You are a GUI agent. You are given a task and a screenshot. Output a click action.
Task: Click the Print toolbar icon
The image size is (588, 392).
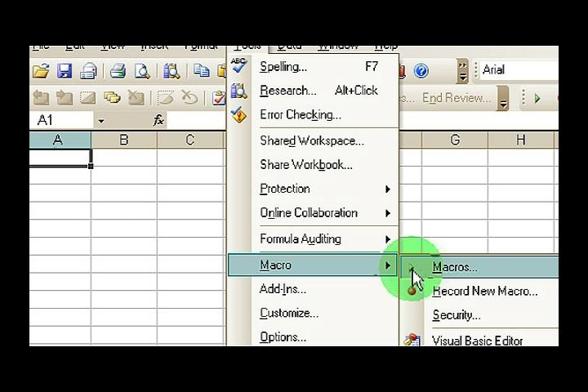(118, 71)
